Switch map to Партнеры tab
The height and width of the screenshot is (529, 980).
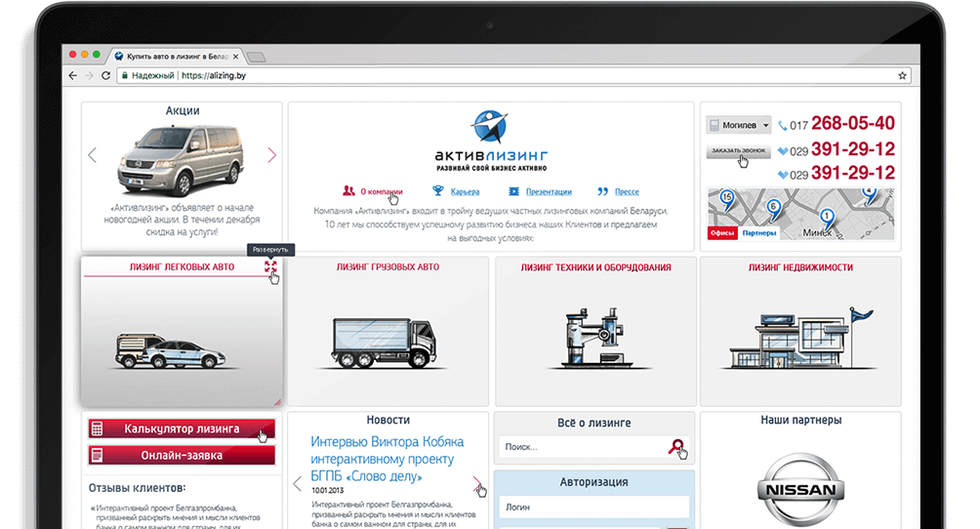click(x=759, y=233)
